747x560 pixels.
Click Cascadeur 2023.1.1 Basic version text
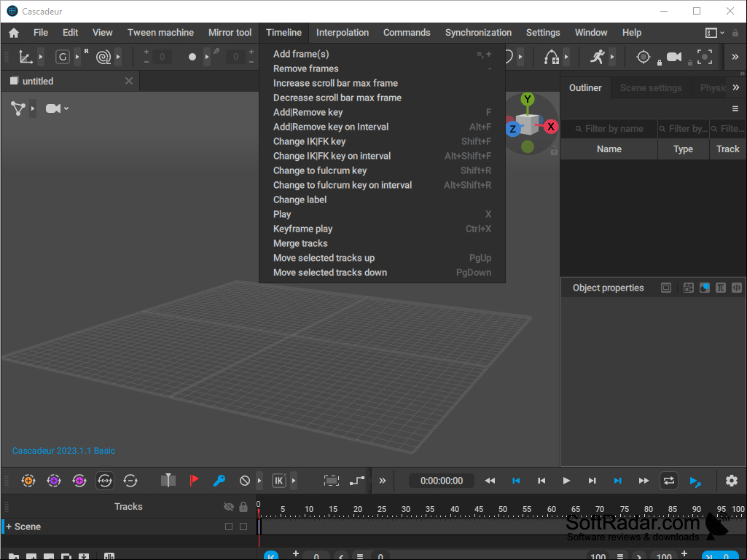point(63,451)
